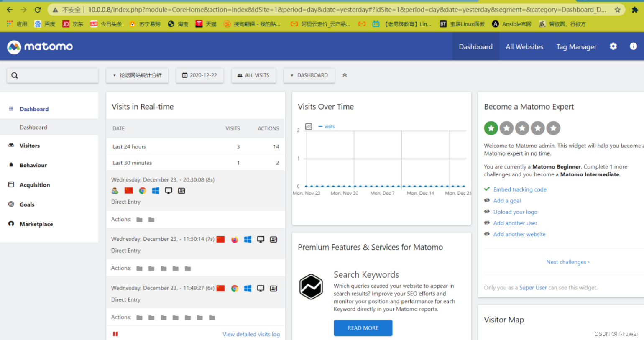Viewport: 644px width, 340px height.
Task: Go to All Websites in top navigation
Action: point(524,47)
